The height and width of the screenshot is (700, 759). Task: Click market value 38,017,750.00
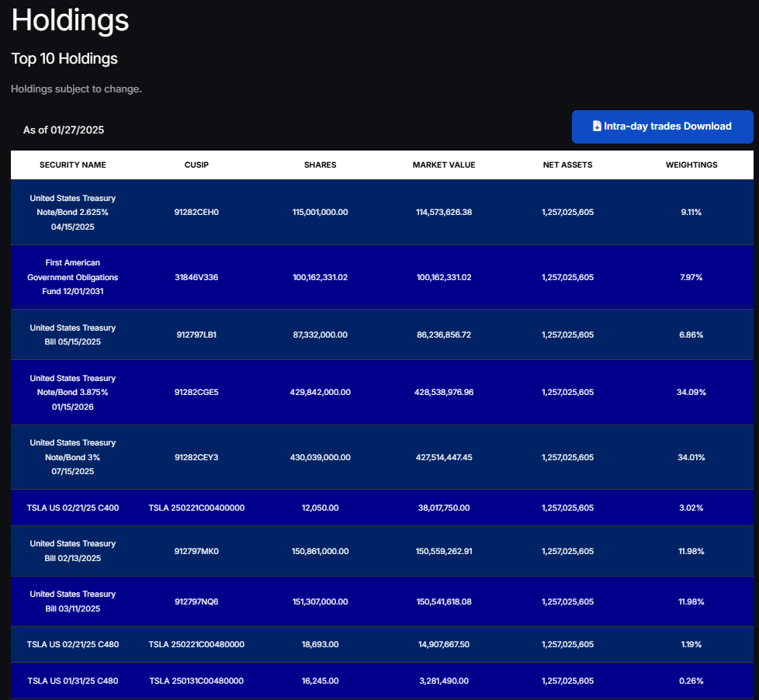(444, 508)
